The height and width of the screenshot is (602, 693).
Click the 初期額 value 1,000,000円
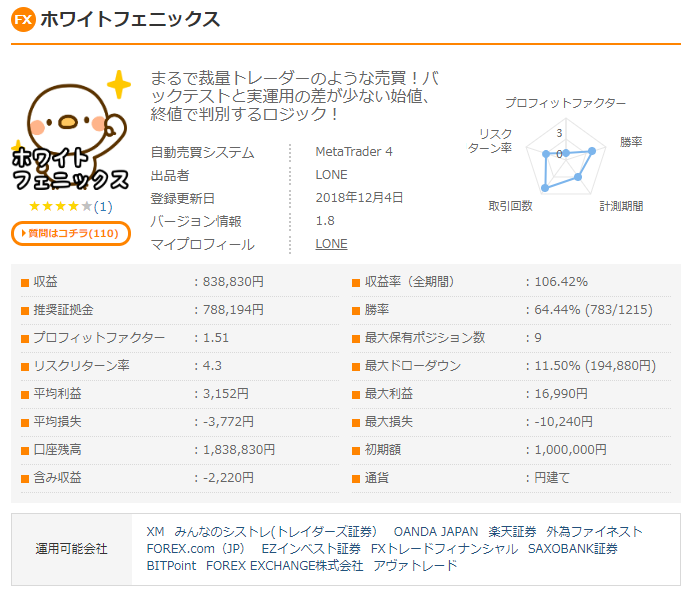[x=570, y=450]
